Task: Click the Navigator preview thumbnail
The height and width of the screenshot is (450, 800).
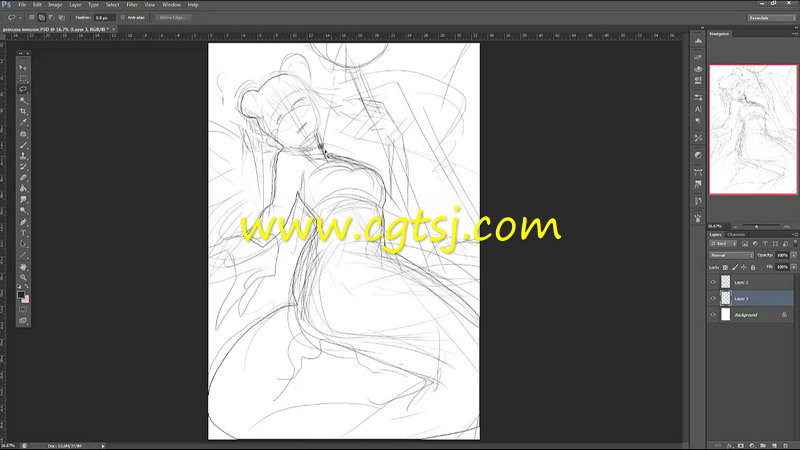Action: tap(753, 130)
